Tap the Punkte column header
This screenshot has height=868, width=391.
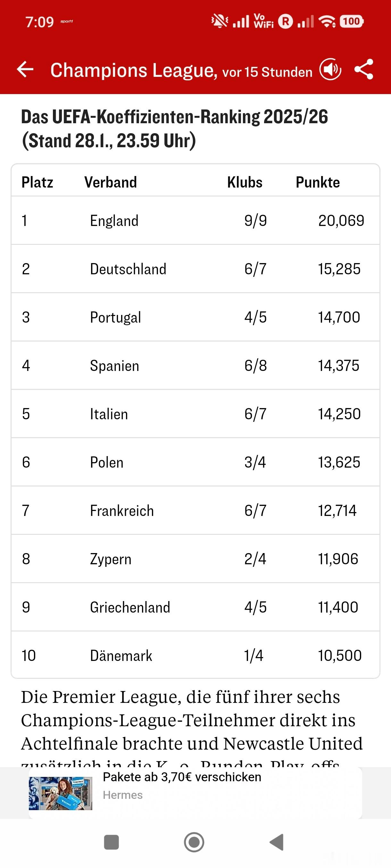click(x=318, y=182)
